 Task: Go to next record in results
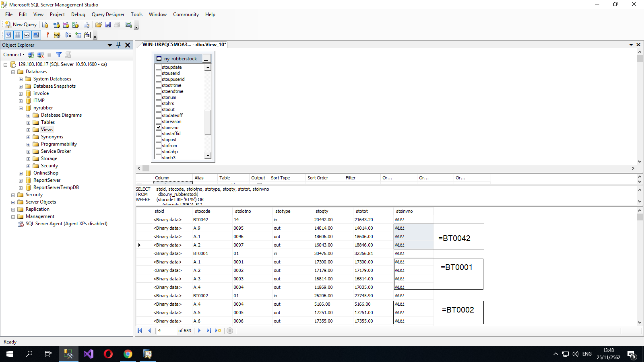point(199,331)
